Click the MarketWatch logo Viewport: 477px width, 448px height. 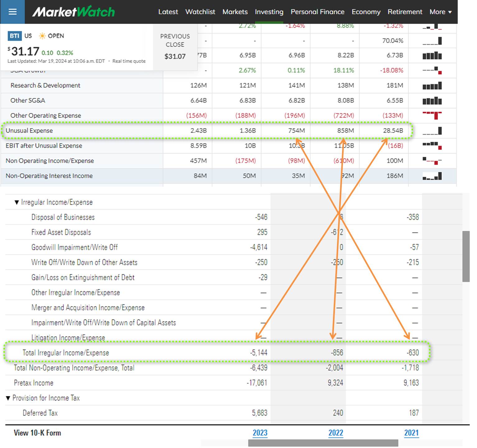[74, 12]
